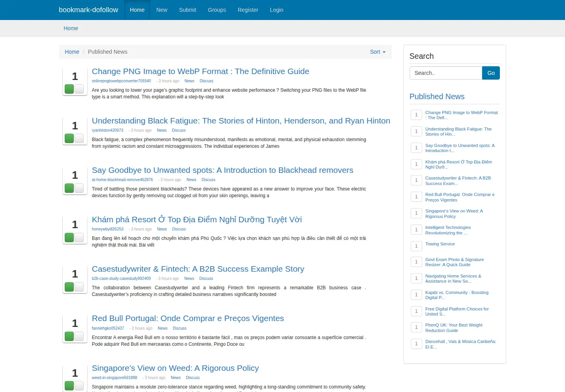Go to Submit in the navbar
Viewport: 565px width, 392px height.
pyautogui.click(x=188, y=10)
